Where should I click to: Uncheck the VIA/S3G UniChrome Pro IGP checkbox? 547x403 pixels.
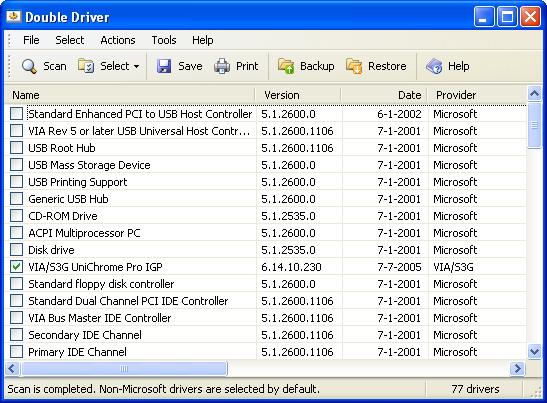pos(16,267)
